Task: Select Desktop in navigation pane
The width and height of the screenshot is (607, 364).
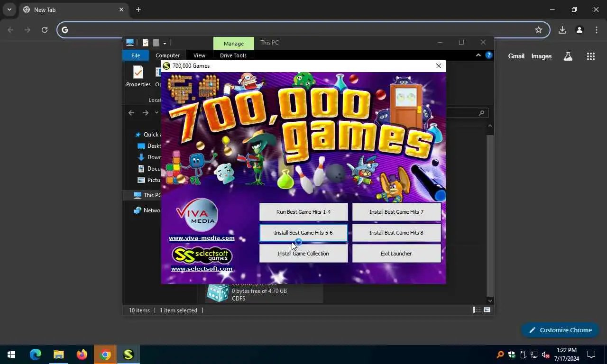Action: click(149, 146)
